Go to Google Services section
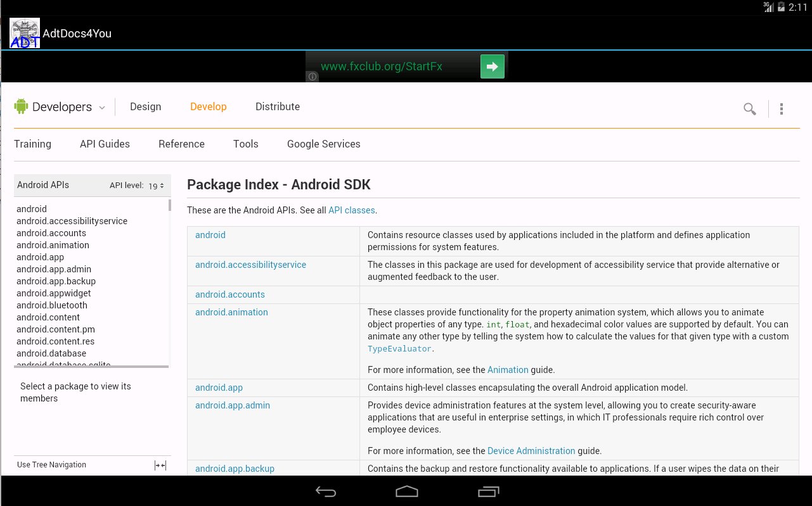Viewport: 812px width, 506px height. (x=324, y=144)
